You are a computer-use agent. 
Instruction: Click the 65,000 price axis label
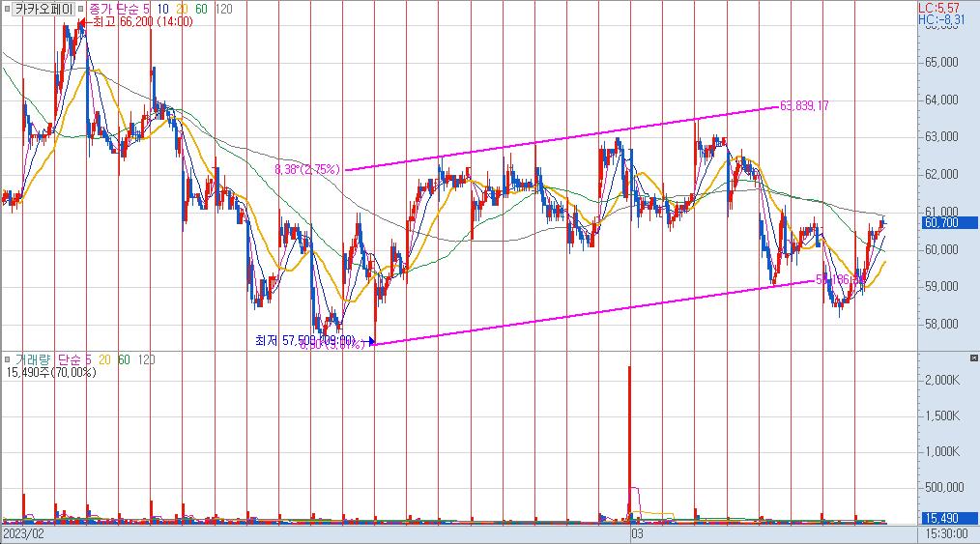click(941, 62)
